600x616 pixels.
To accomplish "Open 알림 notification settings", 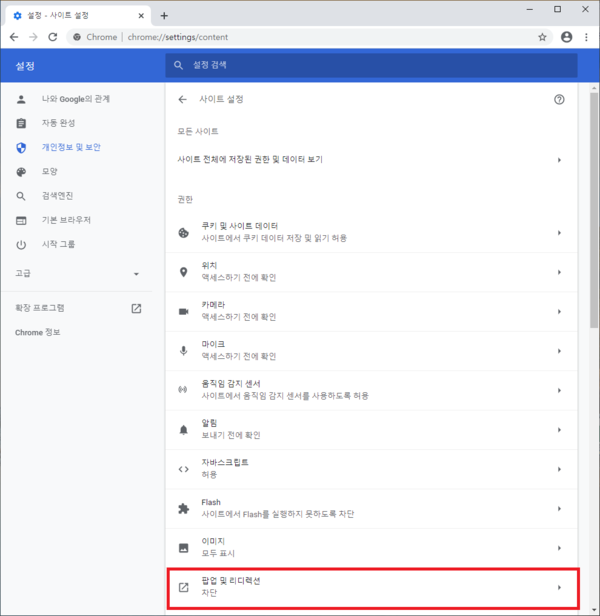I will [371, 430].
